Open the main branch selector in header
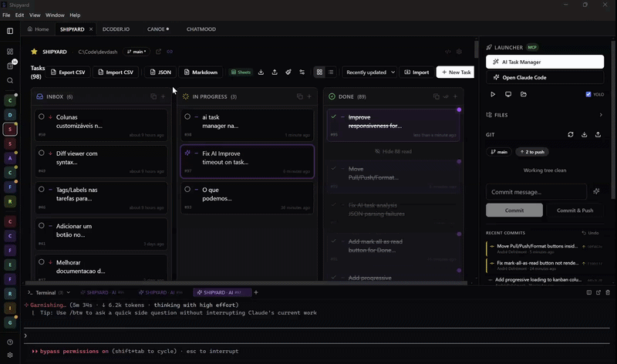 (137, 52)
